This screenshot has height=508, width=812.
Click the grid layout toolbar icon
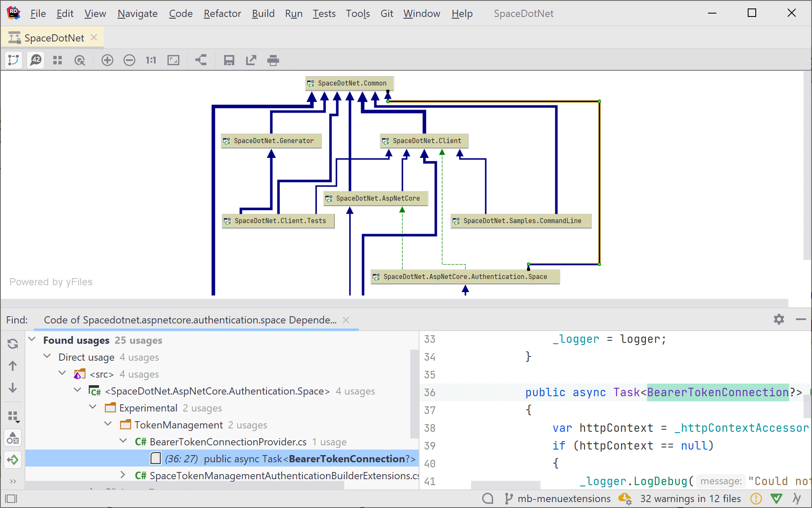coord(58,60)
